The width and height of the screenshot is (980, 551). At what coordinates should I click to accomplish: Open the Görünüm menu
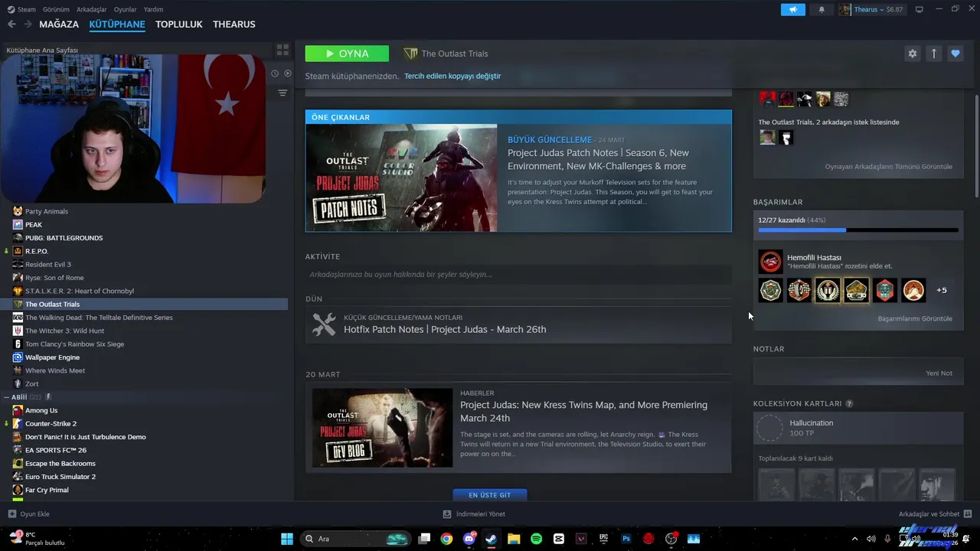click(56, 9)
